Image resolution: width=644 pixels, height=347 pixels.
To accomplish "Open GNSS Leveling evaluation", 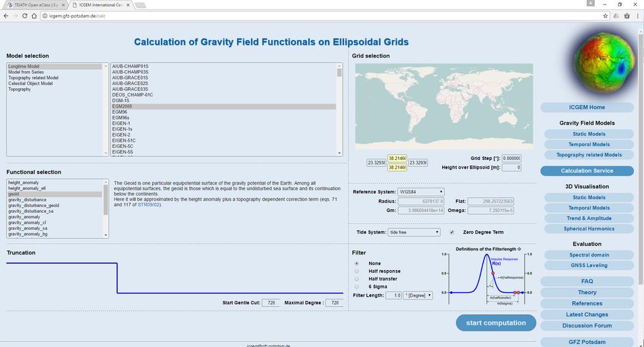I will pyautogui.click(x=589, y=265).
